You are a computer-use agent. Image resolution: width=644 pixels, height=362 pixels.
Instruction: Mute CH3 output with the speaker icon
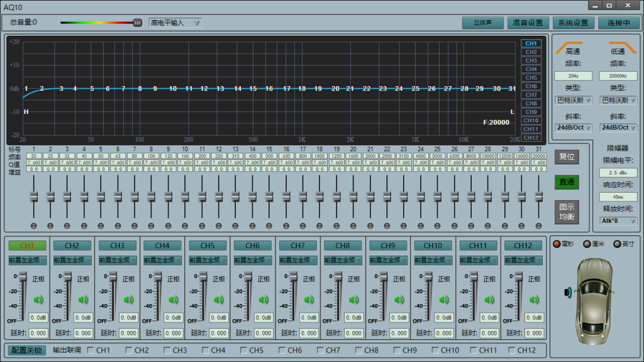[128, 300]
